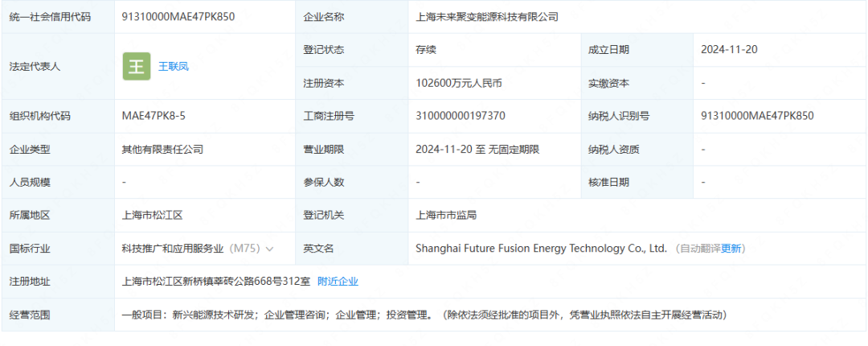This screenshot has width=868, height=346.
Task: Click company name 上海未来聚变能源科技有限公司
Action: [487, 16]
